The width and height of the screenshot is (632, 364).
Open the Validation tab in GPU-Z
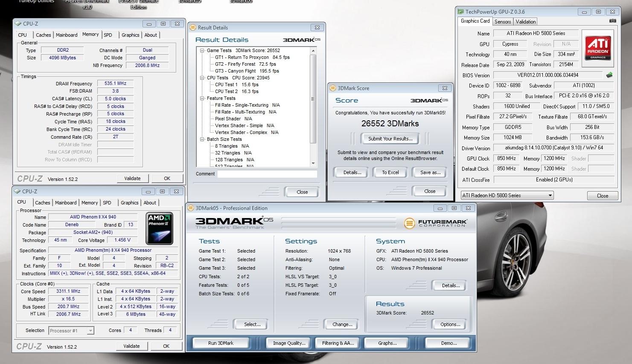tap(526, 22)
